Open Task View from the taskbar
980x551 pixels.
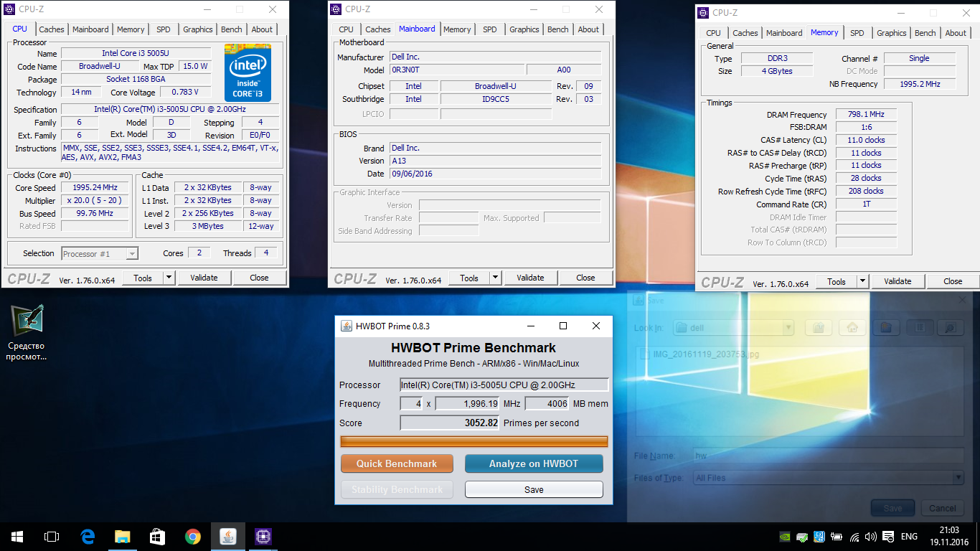tap(52, 536)
